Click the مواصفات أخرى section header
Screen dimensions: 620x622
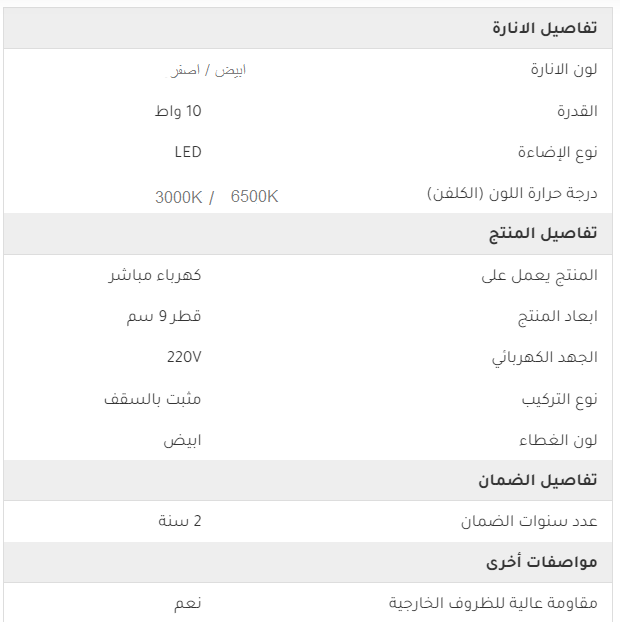pyautogui.click(x=542, y=563)
